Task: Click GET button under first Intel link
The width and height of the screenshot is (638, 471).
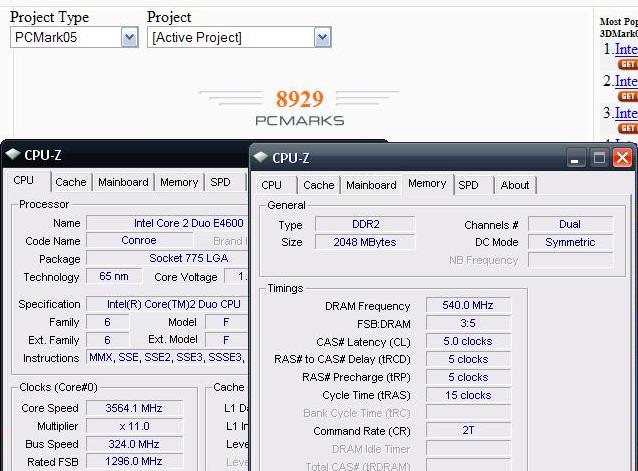Action: point(628,64)
